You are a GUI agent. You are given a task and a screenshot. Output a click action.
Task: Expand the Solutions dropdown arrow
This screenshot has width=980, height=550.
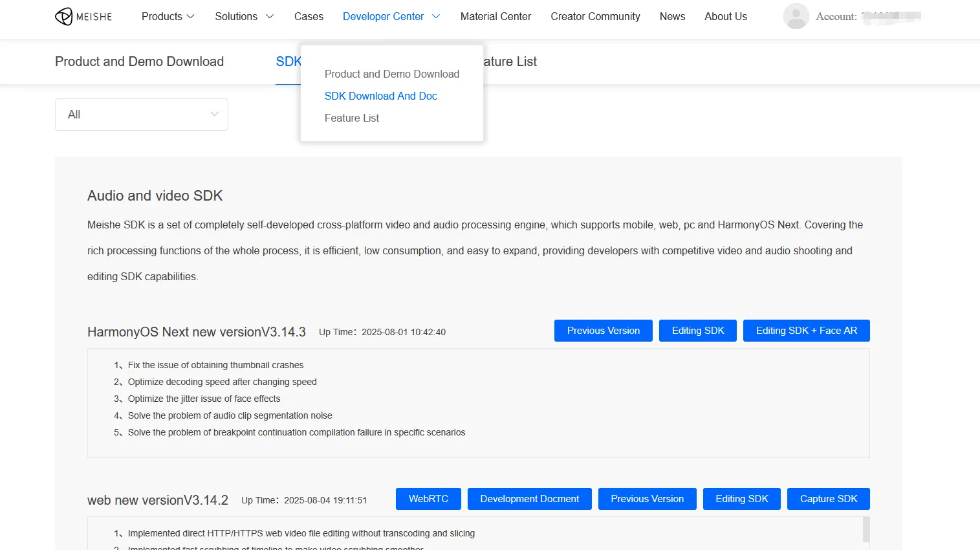[x=270, y=17]
